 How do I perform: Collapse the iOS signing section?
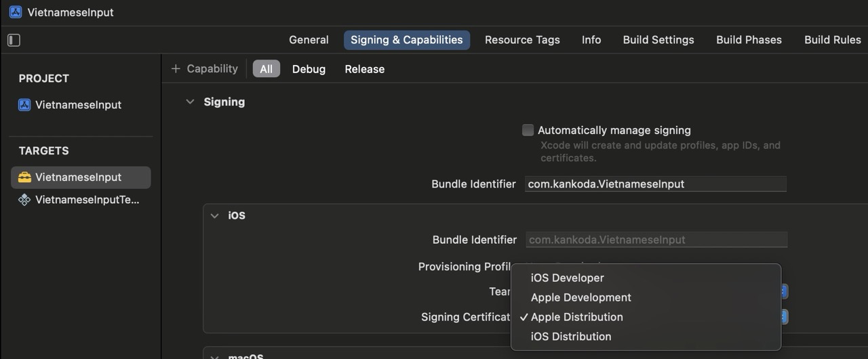[214, 216]
